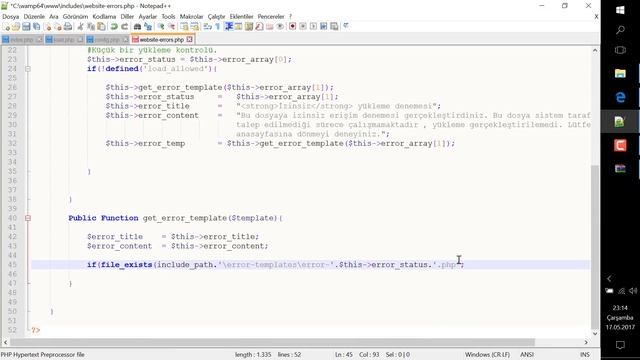Screen dimensions: 640x360
Task: Open the Diller menu
Action: pos(127,17)
